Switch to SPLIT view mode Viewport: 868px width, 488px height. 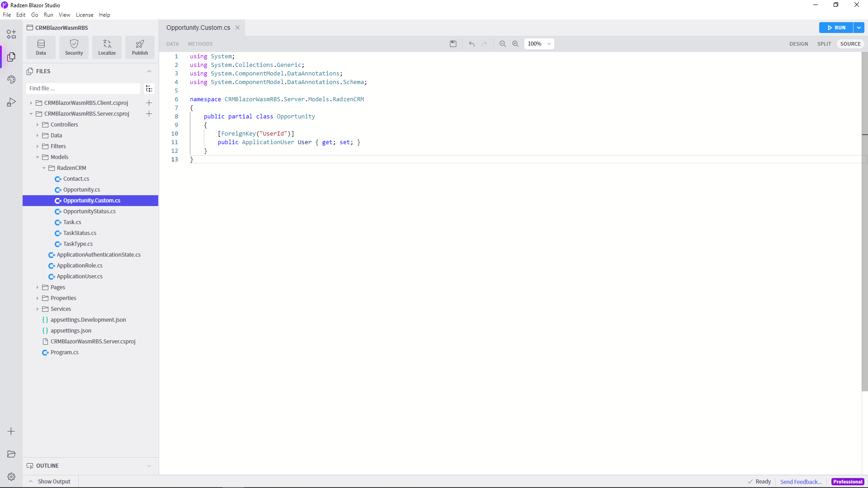pos(824,44)
